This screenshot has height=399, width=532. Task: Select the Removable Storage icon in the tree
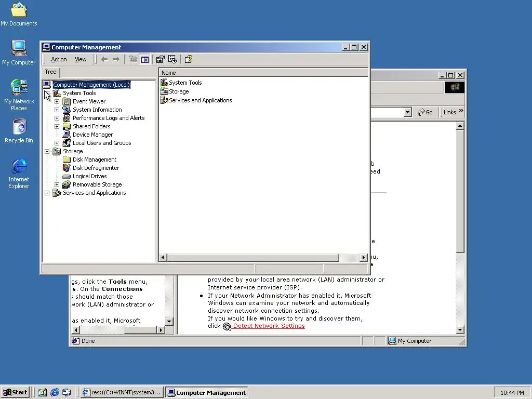67,184
